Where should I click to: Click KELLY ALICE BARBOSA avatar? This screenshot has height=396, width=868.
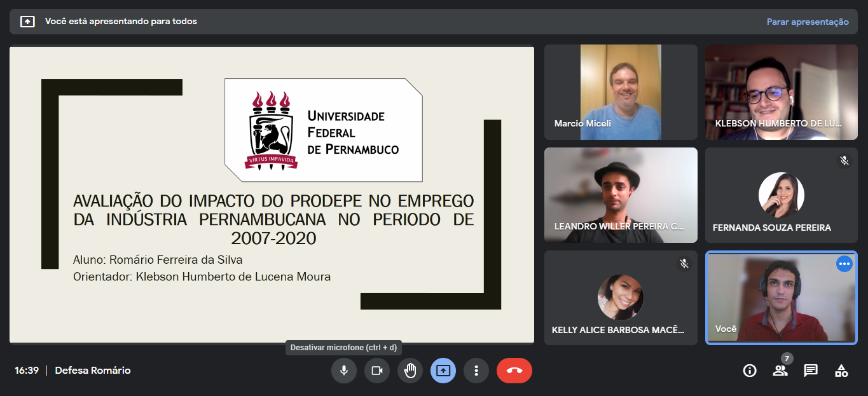pyautogui.click(x=621, y=297)
